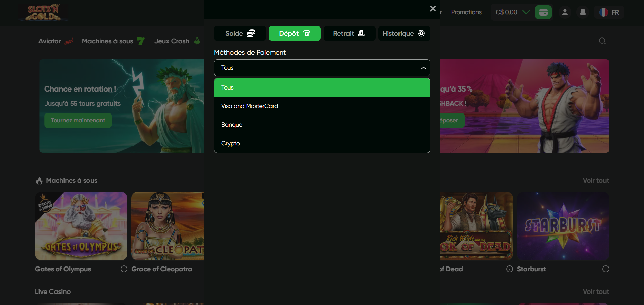This screenshot has height=305, width=644.
Task: Click the green wallet icon button
Action: 543,12
